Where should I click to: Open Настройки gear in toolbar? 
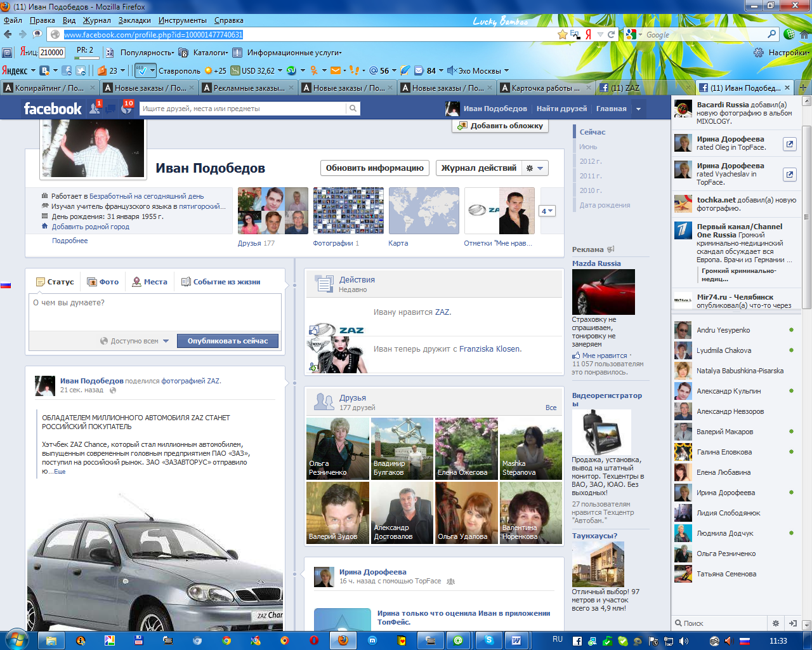click(759, 53)
